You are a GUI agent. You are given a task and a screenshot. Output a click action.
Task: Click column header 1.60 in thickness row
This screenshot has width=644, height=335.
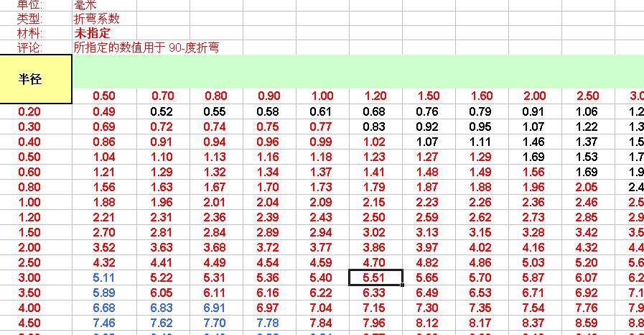point(482,96)
